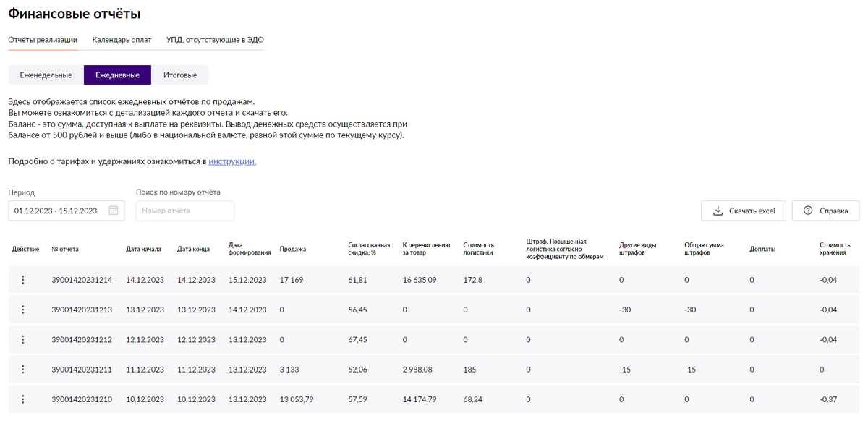Click the question mark icon beside Справка
This screenshot has width=868, height=421.
click(808, 211)
